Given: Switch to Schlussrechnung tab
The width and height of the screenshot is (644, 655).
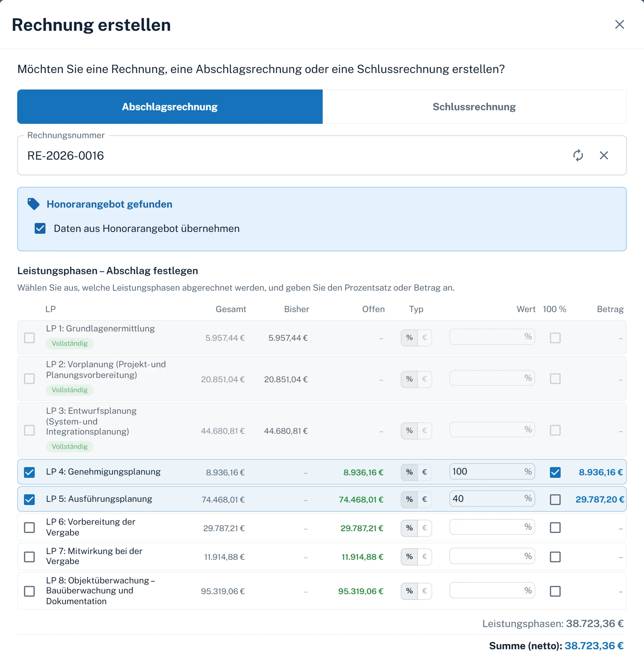Looking at the screenshot, I should tap(474, 107).
